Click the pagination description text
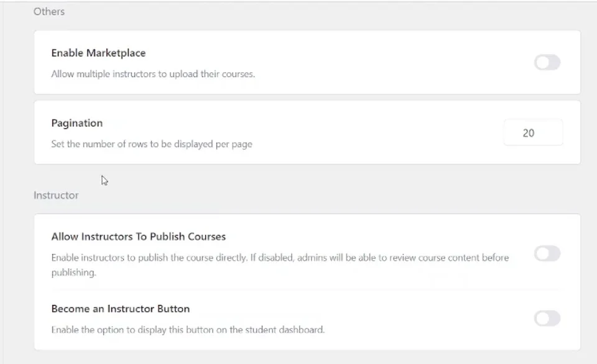This screenshot has height=364, width=597. [x=152, y=143]
